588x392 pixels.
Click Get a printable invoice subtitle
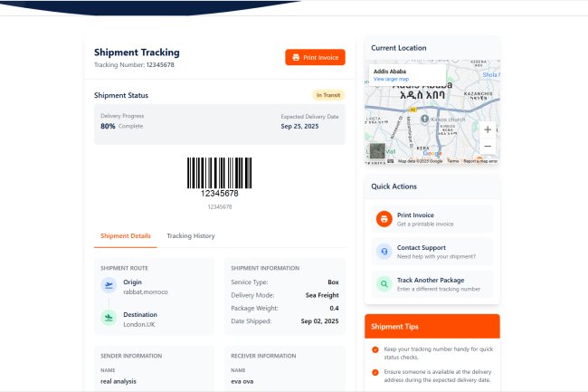tap(425, 224)
